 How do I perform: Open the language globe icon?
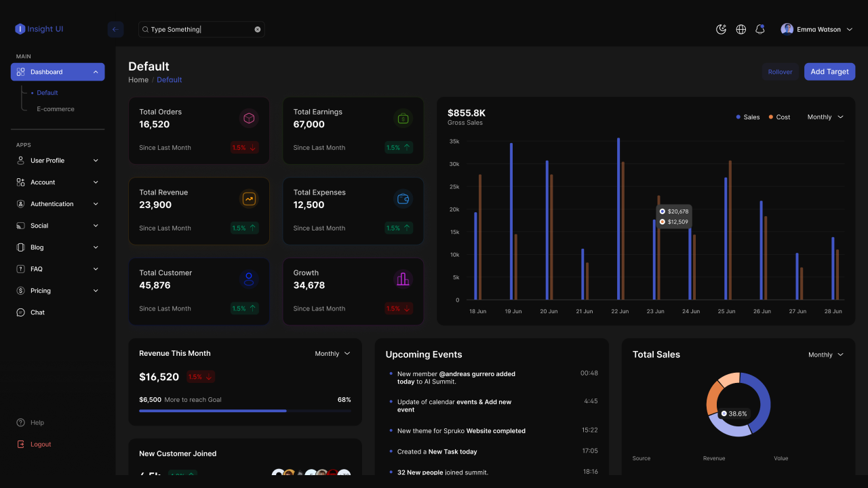tap(741, 29)
